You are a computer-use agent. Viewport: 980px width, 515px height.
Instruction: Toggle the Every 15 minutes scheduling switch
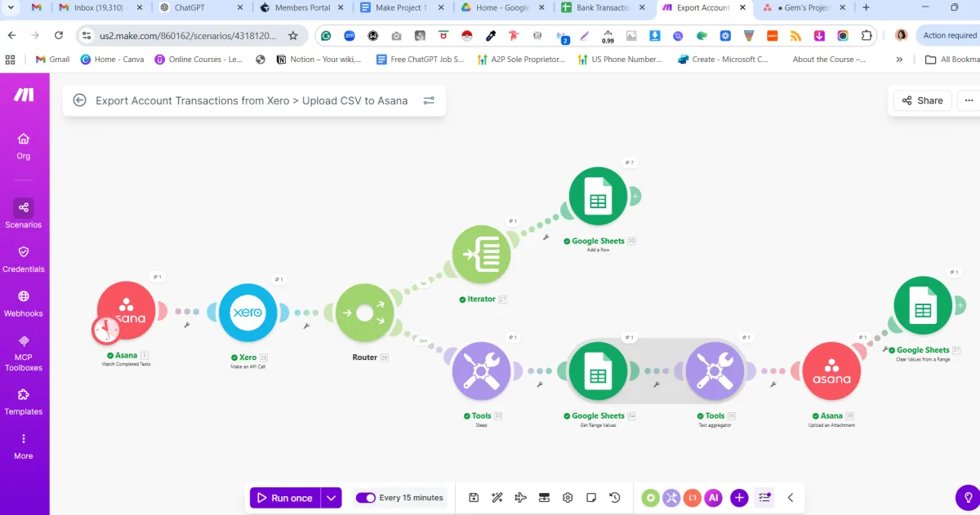point(365,497)
